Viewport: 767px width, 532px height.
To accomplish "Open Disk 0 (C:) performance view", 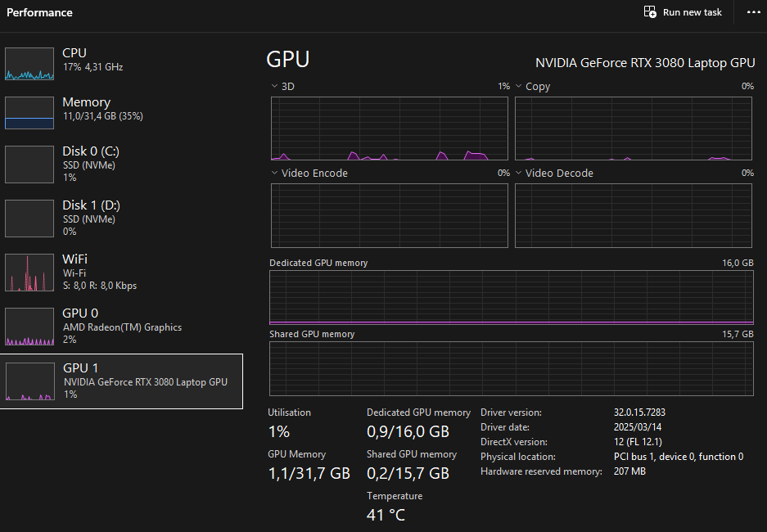I will tap(90, 164).
